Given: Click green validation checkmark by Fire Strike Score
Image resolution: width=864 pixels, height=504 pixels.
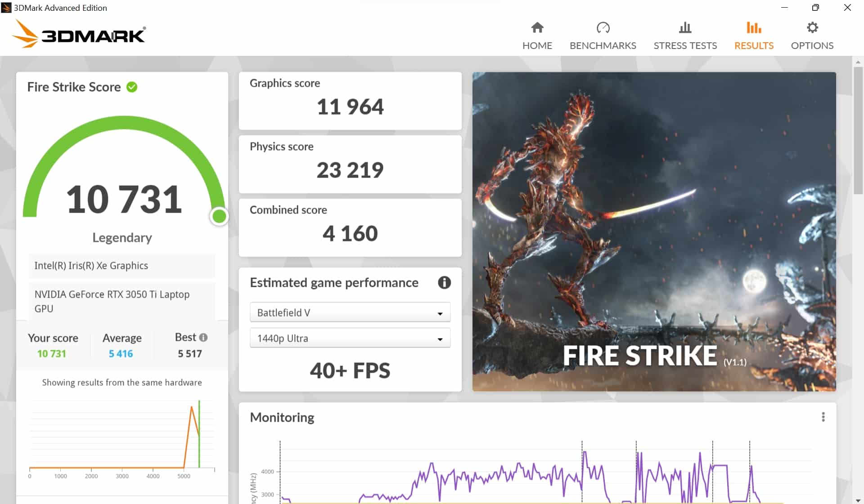Looking at the screenshot, I should pyautogui.click(x=132, y=87).
